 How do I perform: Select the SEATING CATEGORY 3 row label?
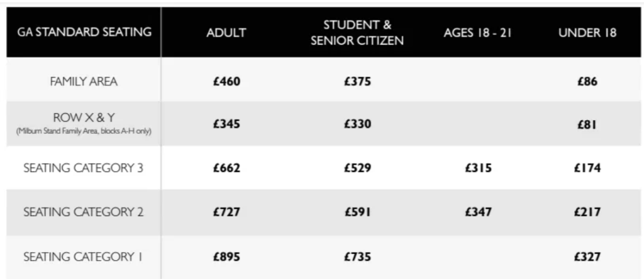click(x=84, y=168)
